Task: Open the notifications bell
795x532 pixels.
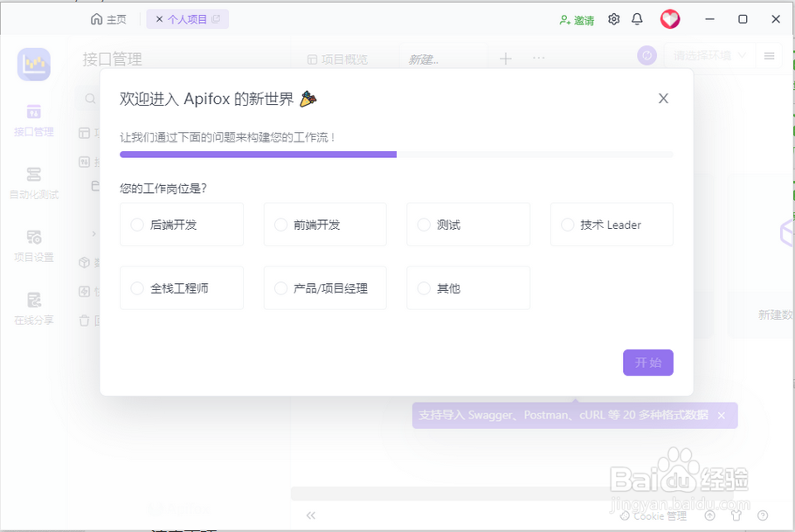Action: (x=638, y=19)
